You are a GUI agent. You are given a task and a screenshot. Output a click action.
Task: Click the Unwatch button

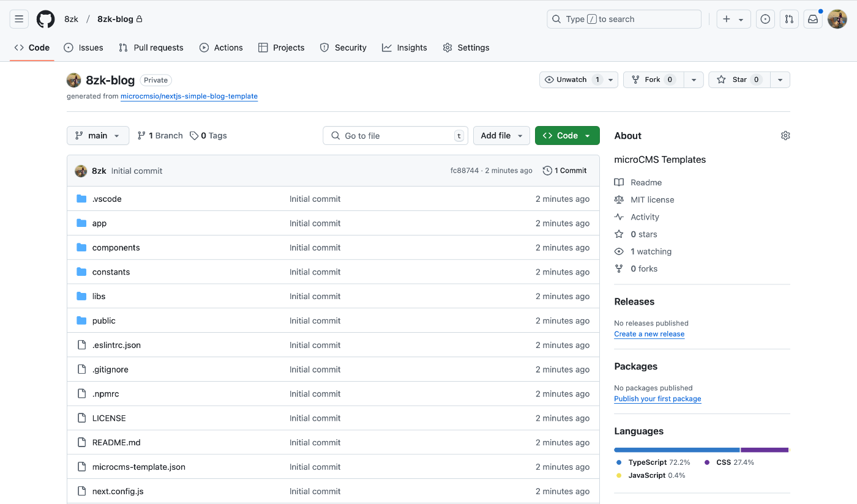click(572, 80)
